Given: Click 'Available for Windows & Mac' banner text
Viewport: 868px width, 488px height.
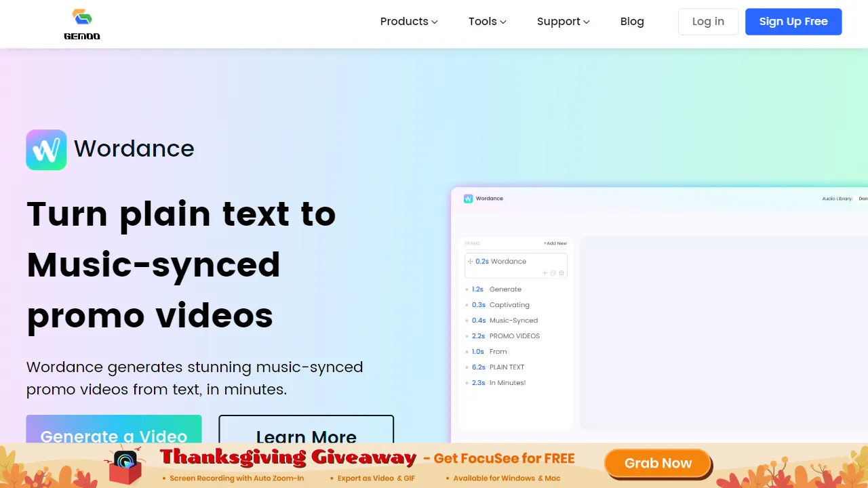Looking at the screenshot, I should (507, 479).
